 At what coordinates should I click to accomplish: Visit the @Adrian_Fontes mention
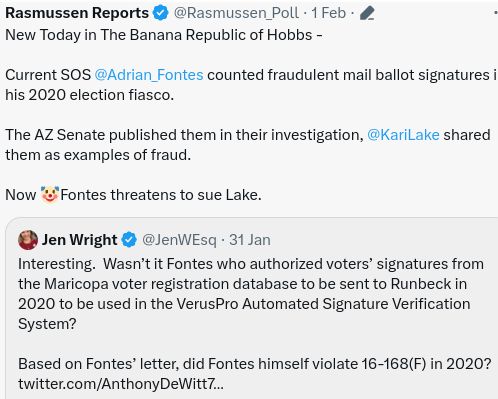coord(149,75)
